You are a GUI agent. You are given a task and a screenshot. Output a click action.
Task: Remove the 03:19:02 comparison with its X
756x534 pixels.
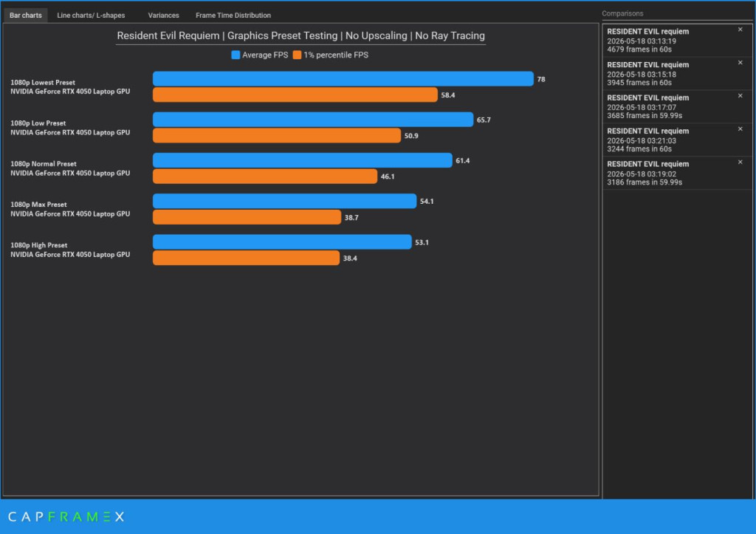pos(740,162)
